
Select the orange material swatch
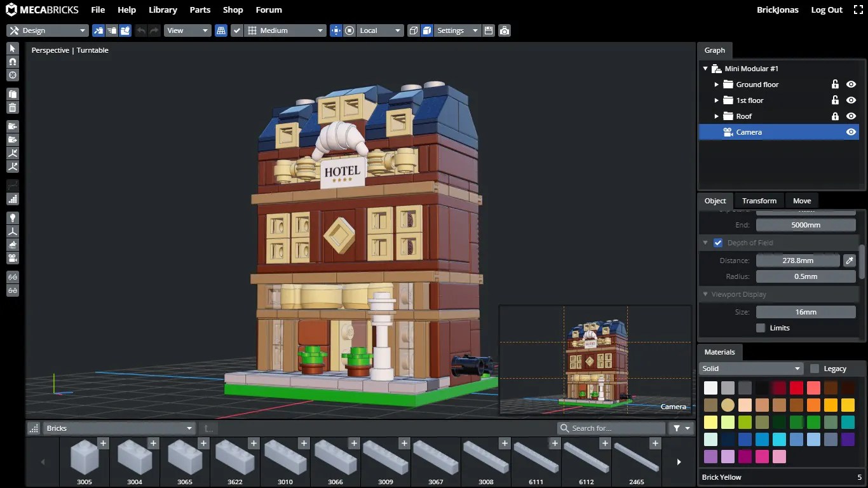tap(813, 405)
